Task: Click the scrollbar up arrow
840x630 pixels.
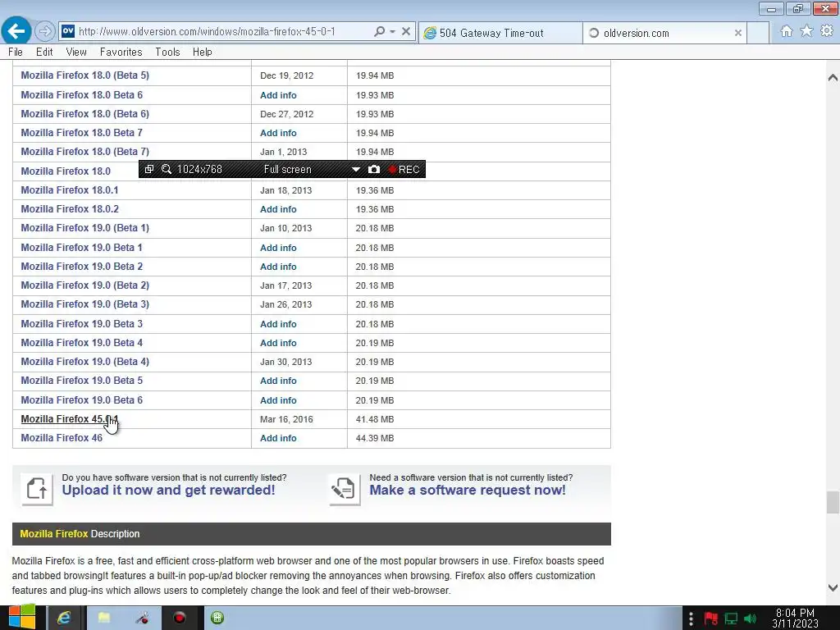Action: (833, 78)
